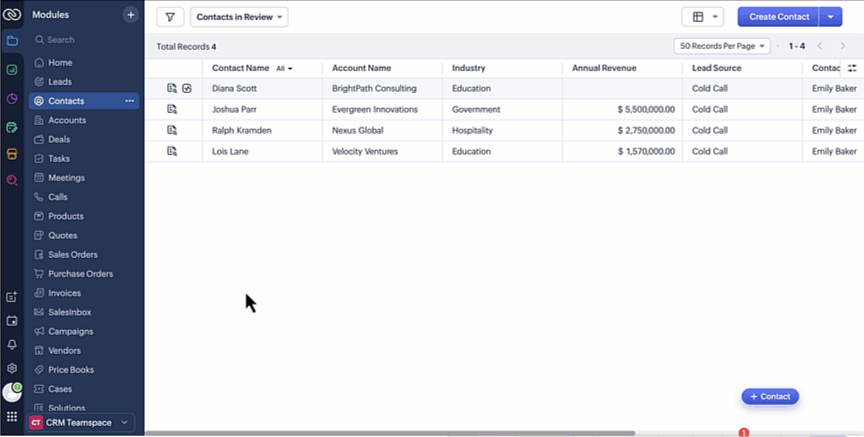Open the Home module
The image size is (864, 437).
[x=84, y=63]
